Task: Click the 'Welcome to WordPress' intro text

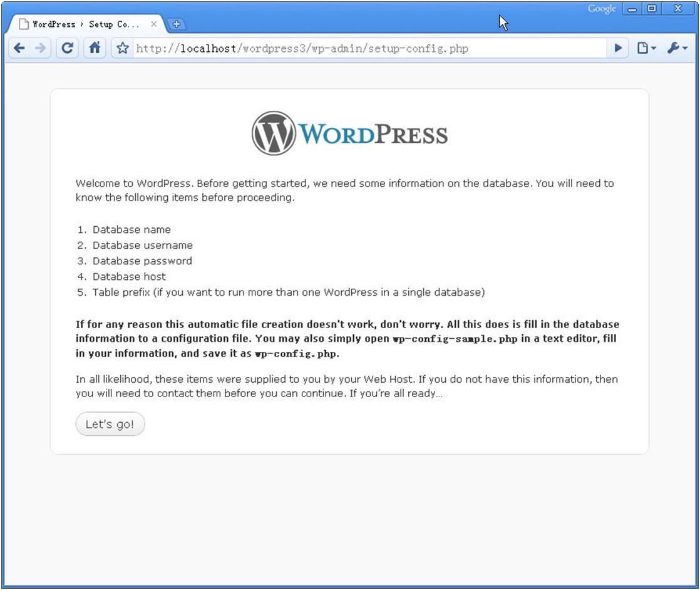Action: pyautogui.click(x=344, y=190)
